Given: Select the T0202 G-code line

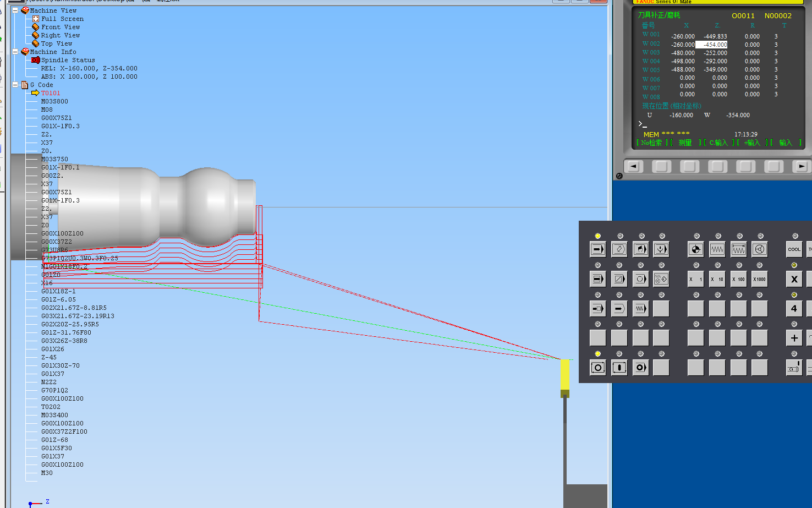Looking at the screenshot, I should (51, 407).
